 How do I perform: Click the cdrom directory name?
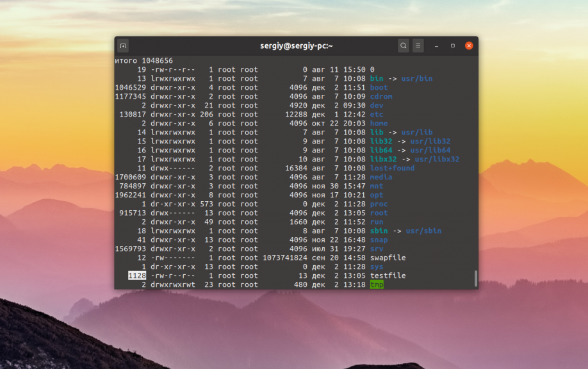tap(381, 96)
